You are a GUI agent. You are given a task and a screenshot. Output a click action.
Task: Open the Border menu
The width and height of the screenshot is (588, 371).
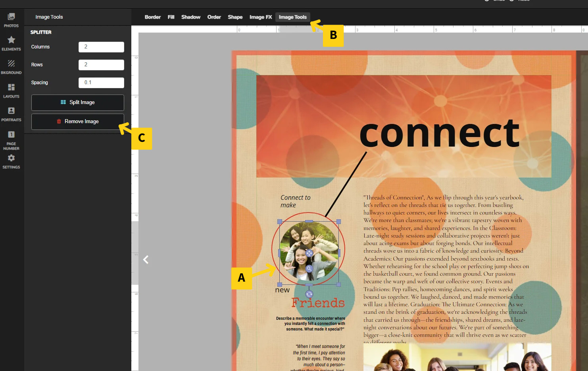coord(152,17)
